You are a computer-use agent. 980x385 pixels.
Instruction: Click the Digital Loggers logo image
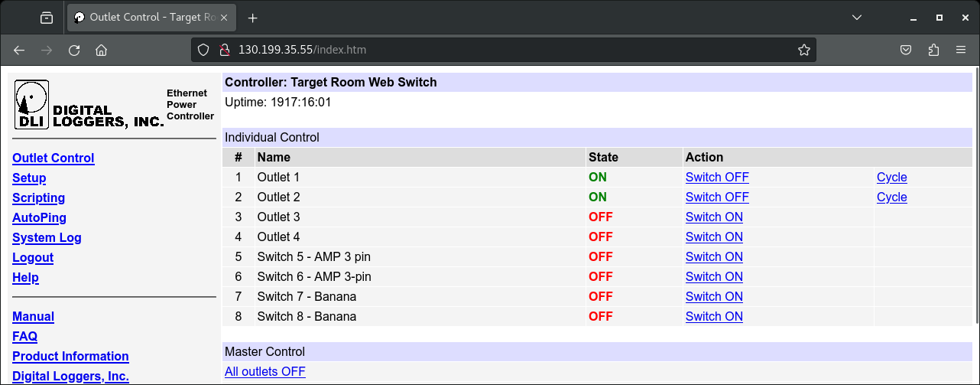89,105
